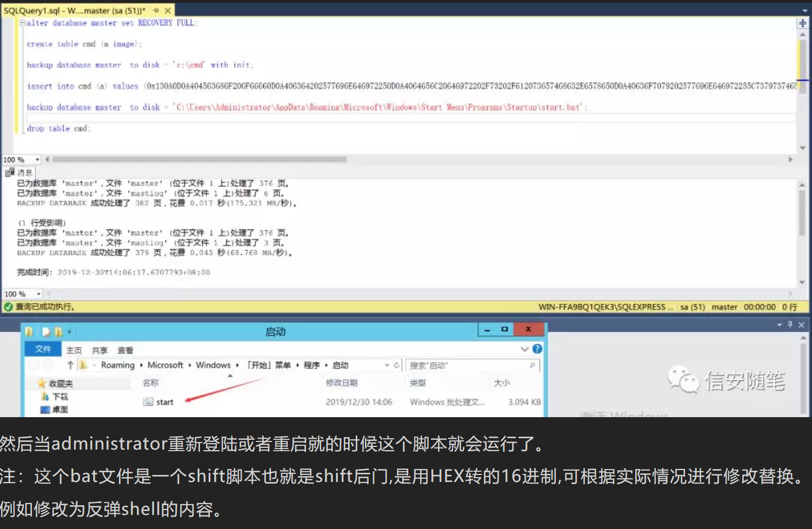Image resolution: width=812 pixels, height=529 pixels.
Task: Open the 查看 ribbon tab in Explorer
Action: pyautogui.click(x=125, y=350)
